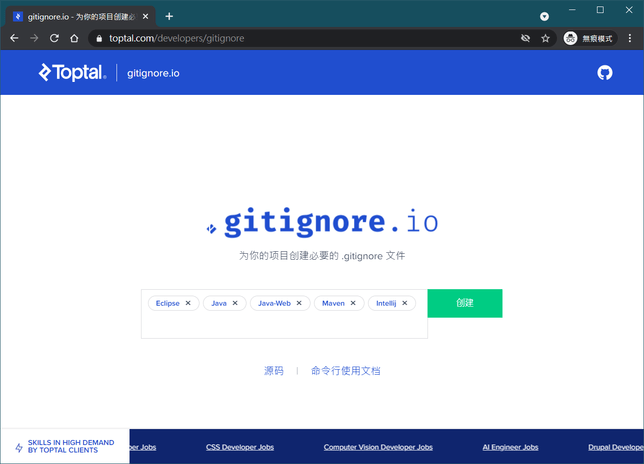644x464 pixels.
Task: Open a new browser tab
Action: pos(169,16)
